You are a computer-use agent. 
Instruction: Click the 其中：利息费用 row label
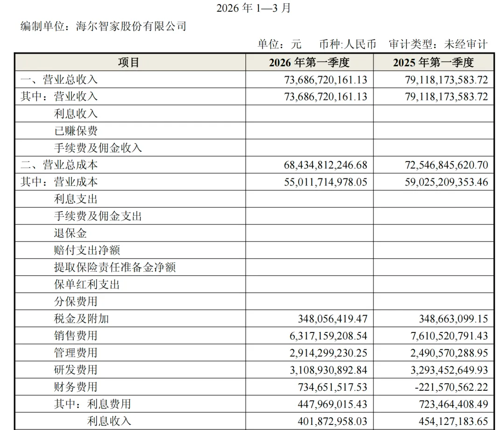[92, 404]
